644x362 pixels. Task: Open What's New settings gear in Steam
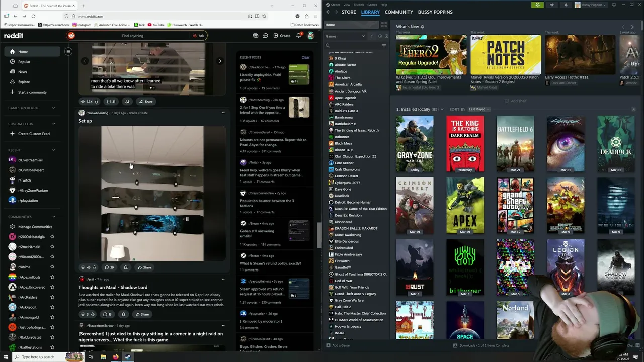pos(422,27)
